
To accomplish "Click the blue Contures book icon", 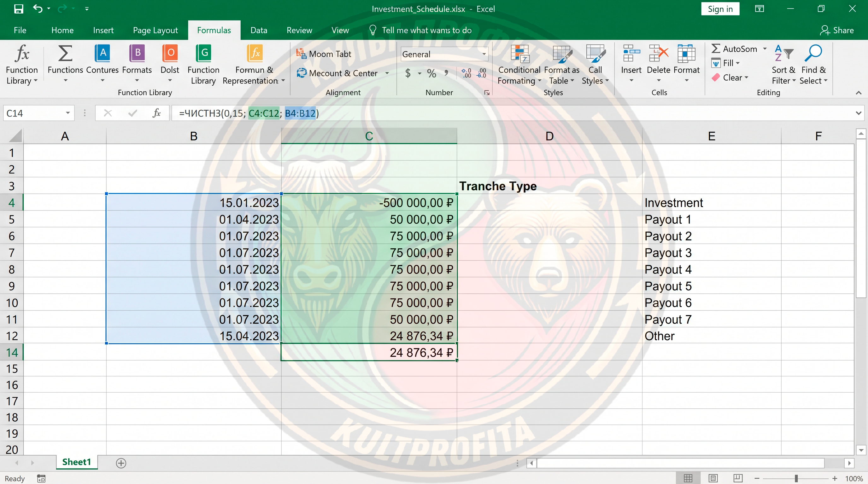I will click(x=103, y=53).
